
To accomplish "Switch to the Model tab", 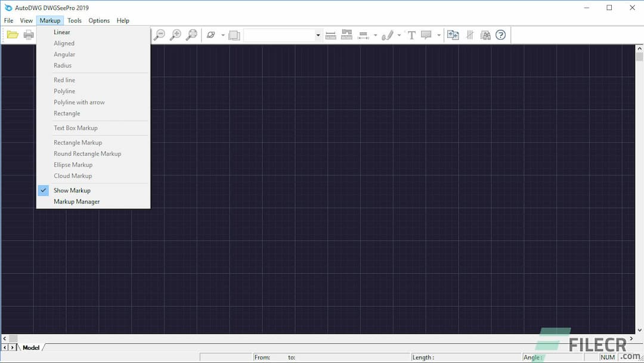I will coord(30,347).
